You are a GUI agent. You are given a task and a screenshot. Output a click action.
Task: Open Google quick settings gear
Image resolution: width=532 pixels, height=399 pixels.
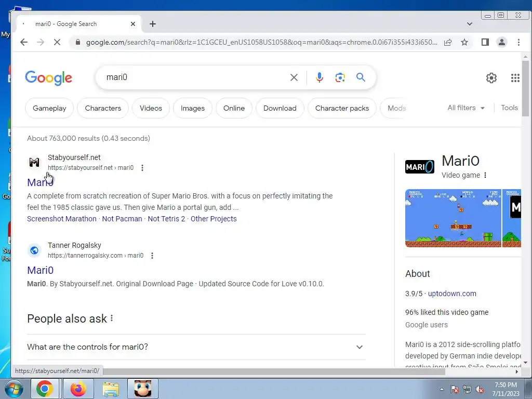[x=491, y=78]
